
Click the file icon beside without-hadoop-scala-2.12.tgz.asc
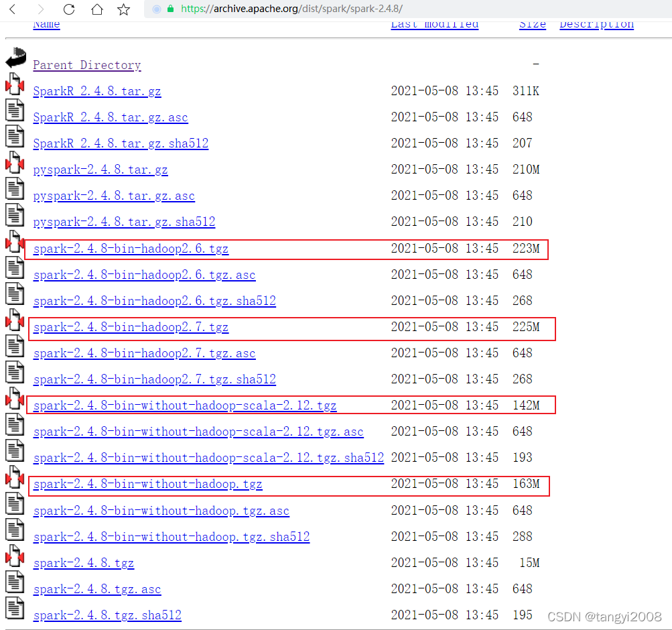tap(15, 424)
